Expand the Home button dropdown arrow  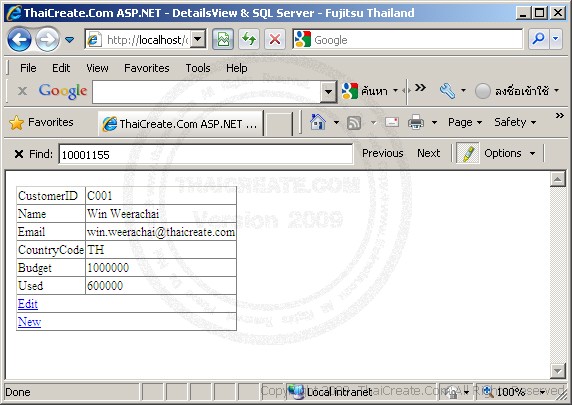point(336,123)
